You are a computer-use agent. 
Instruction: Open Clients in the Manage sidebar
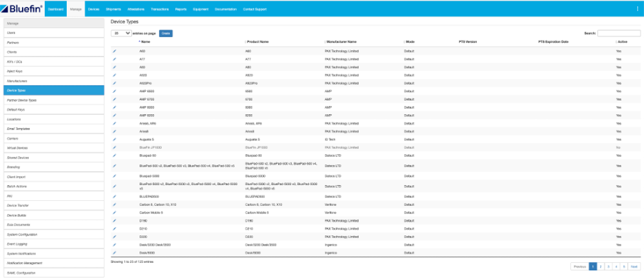pyautogui.click(x=54, y=52)
